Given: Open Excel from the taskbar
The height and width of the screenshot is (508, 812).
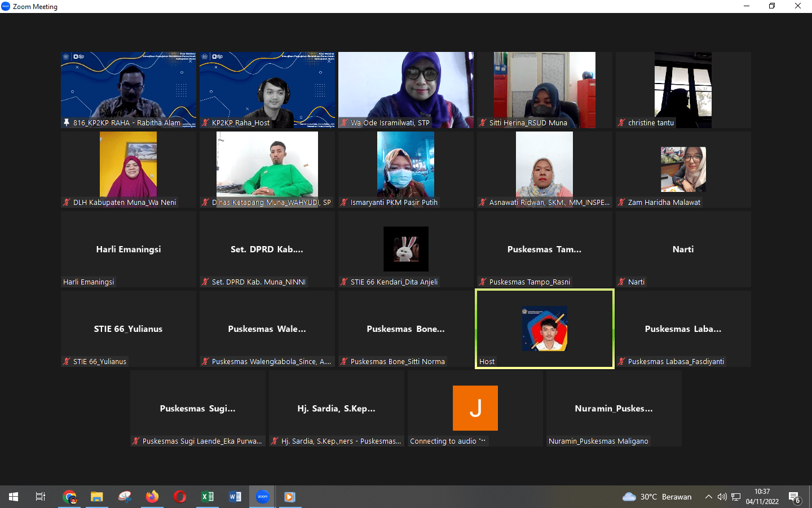Looking at the screenshot, I should click(208, 497).
